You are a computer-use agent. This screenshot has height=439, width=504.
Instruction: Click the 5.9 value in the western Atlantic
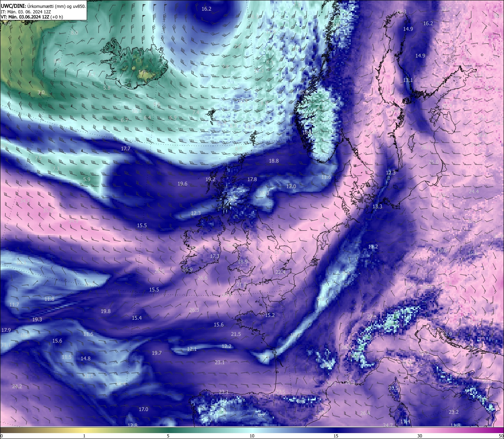(87, 179)
